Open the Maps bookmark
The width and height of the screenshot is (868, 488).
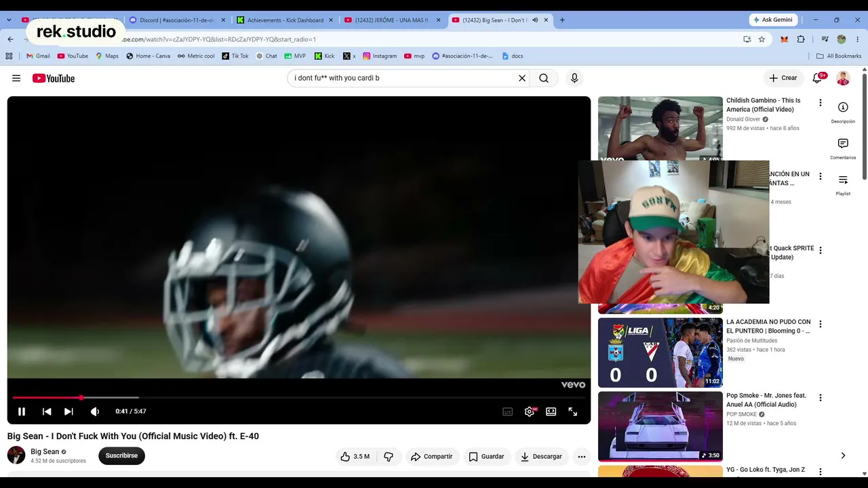107,56
